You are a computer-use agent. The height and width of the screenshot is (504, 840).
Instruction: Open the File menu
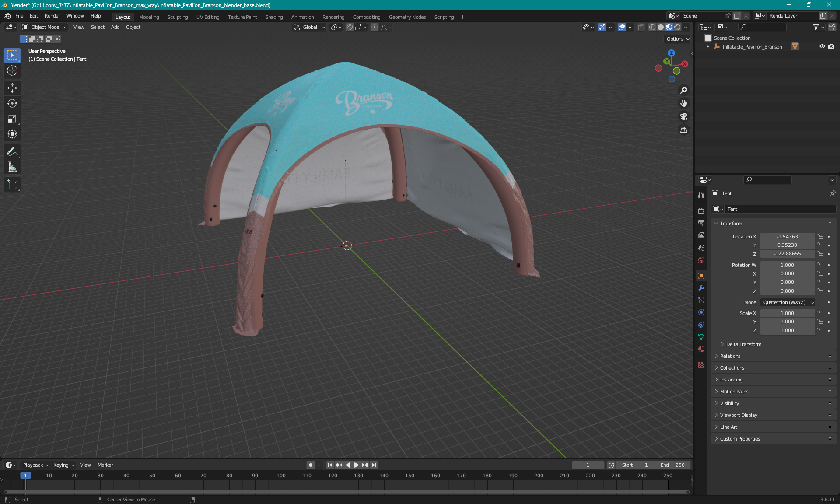pos(19,16)
